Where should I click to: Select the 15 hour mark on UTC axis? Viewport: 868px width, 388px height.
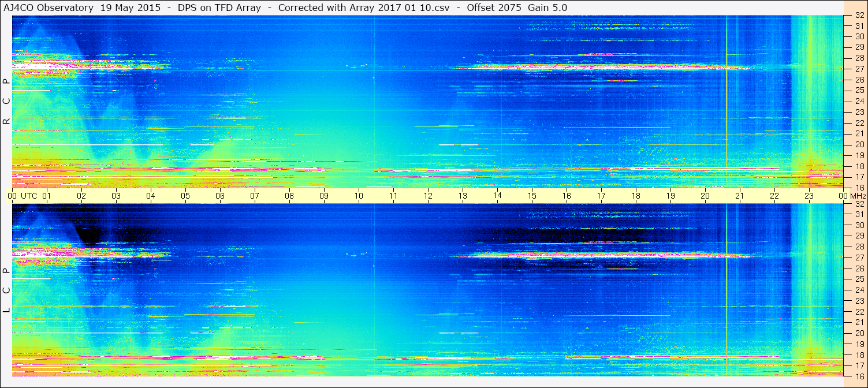pyautogui.click(x=532, y=196)
